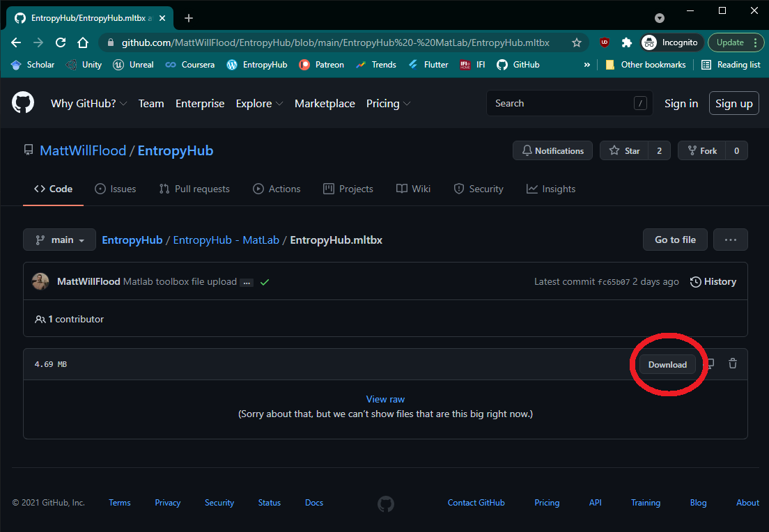
Task: View the file commit History
Action: tap(713, 281)
